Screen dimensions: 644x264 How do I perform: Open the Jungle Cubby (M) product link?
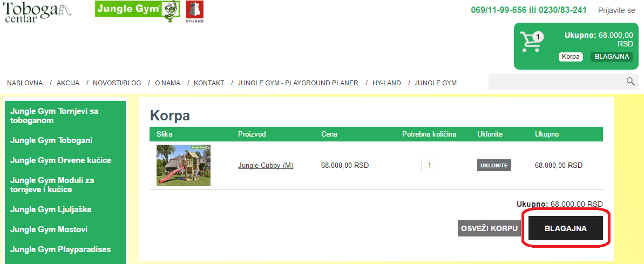coord(266,165)
